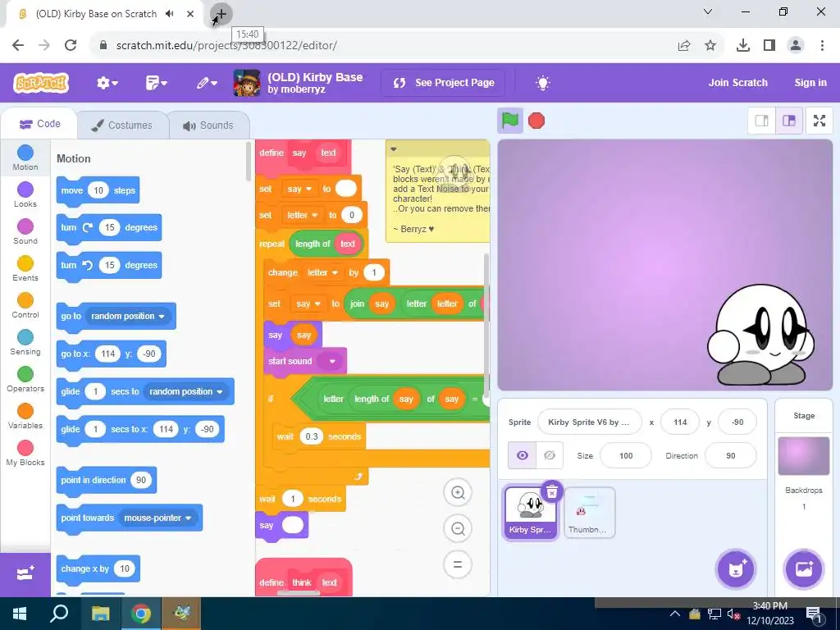This screenshot has height=630, width=840.
Task: Open File Explorer from taskbar
Action: pos(100,614)
